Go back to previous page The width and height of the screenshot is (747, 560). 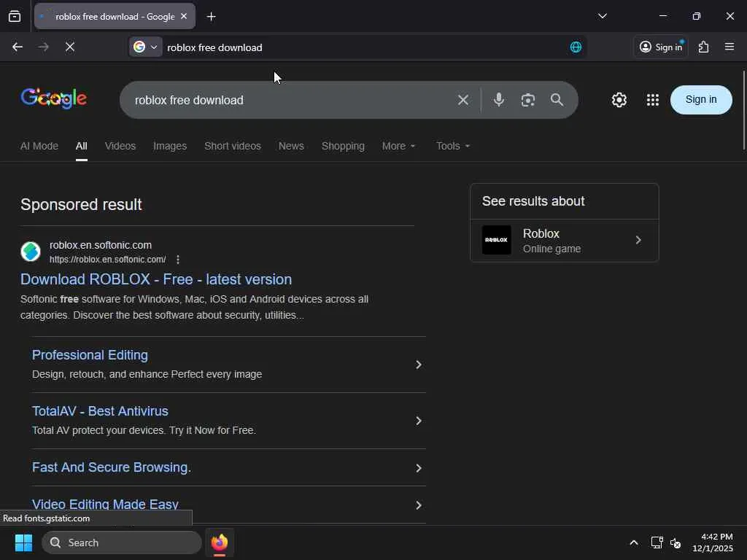click(18, 47)
